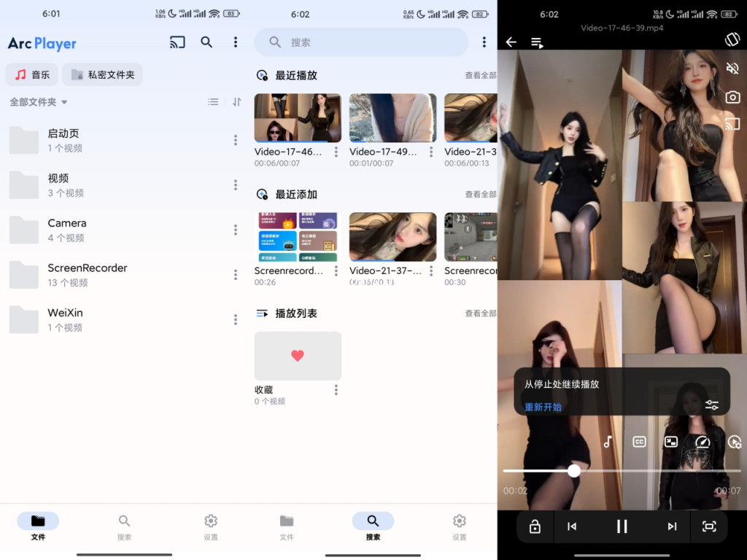This screenshot has height=560, width=747.
Task: Open more options for Camera folder
Action: [x=236, y=230]
